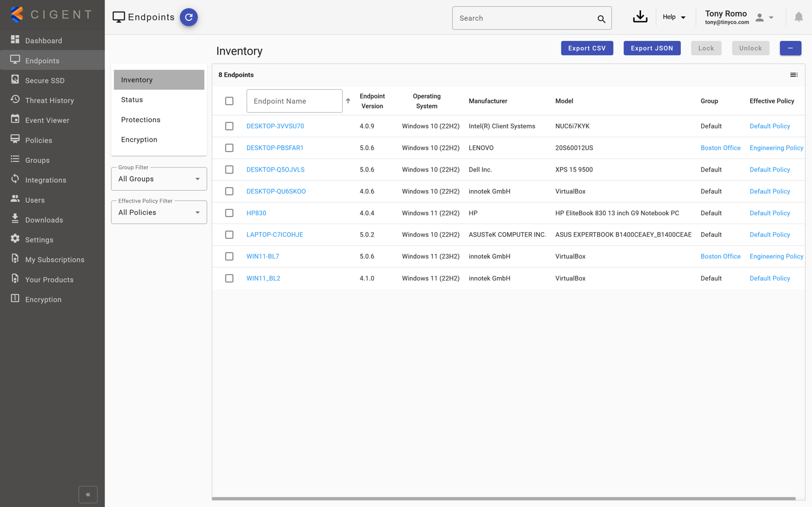Open Dashboard via its sidebar icon
Image resolution: width=812 pixels, height=507 pixels.
click(x=15, y=40)
